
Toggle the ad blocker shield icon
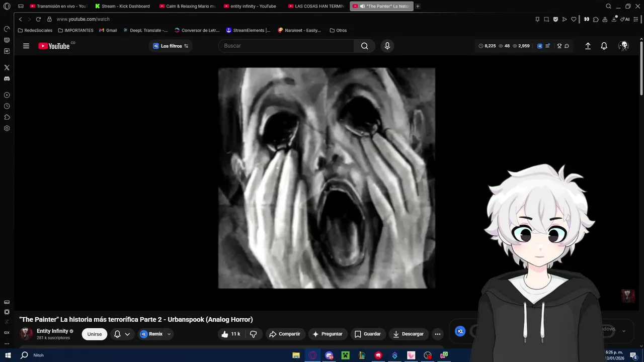pos(555,19)
